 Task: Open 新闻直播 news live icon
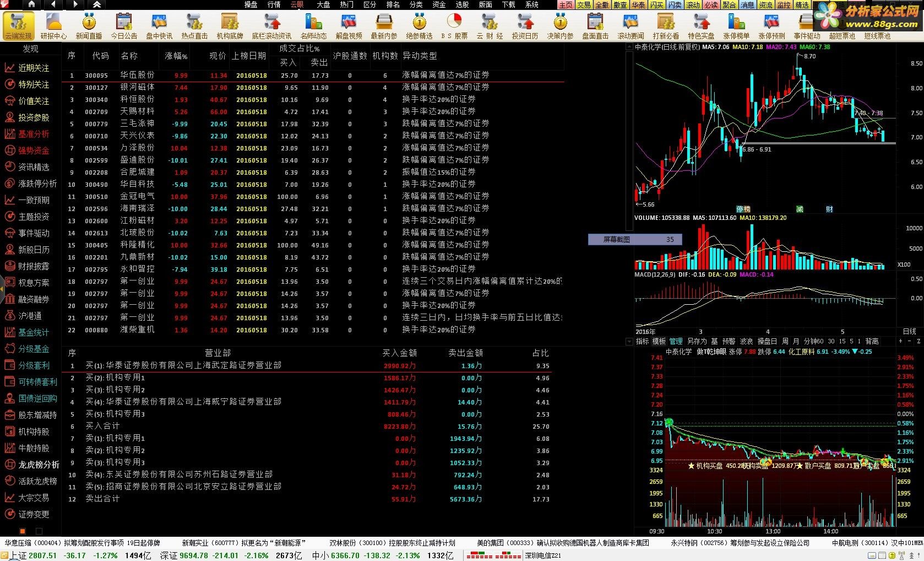(89, 26)
